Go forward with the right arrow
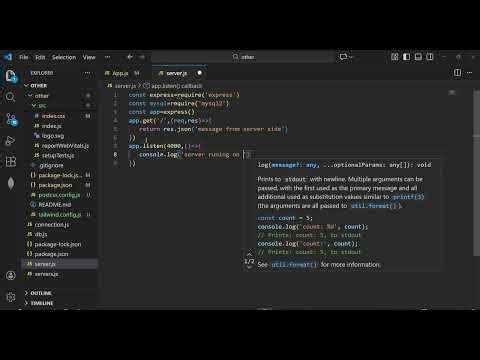 (x=142, y=57)
